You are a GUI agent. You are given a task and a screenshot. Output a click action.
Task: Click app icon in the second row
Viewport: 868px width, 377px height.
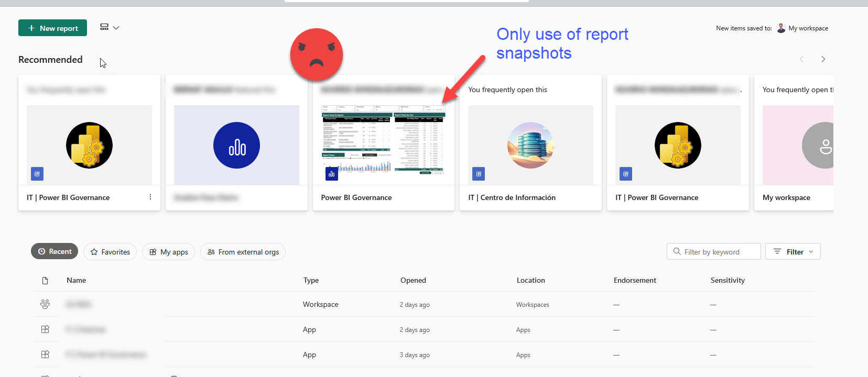point(45,329)
